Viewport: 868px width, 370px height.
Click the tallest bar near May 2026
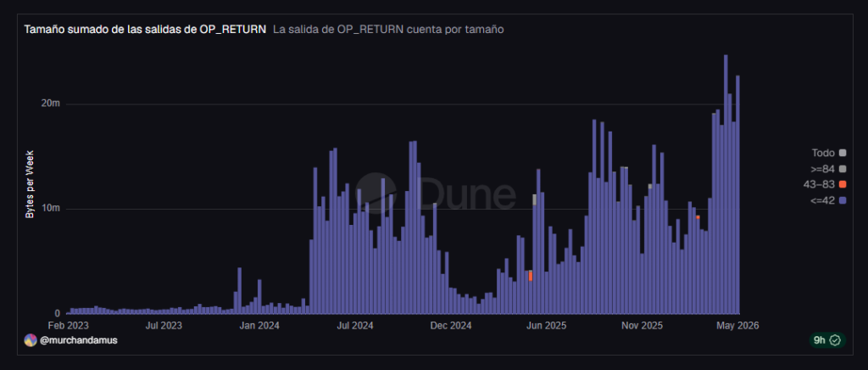click(726, 184)
